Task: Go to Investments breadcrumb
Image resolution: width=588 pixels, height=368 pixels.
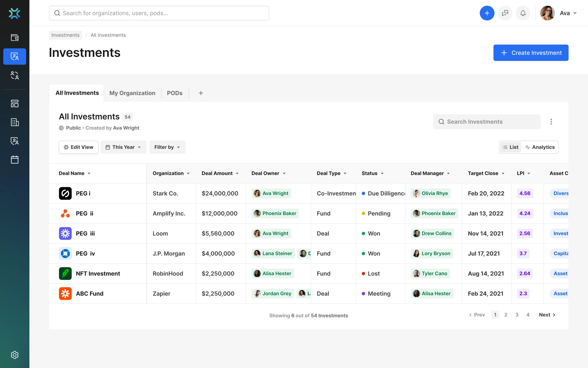Action: tap(65, 35)
